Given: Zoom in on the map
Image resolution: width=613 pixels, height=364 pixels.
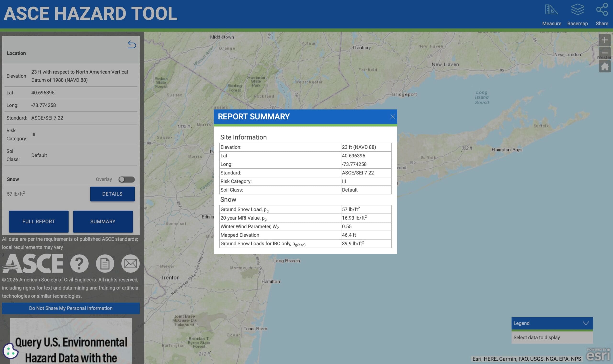Looking at the screenshot, I should pyautogui.click(x=604, y=40).
